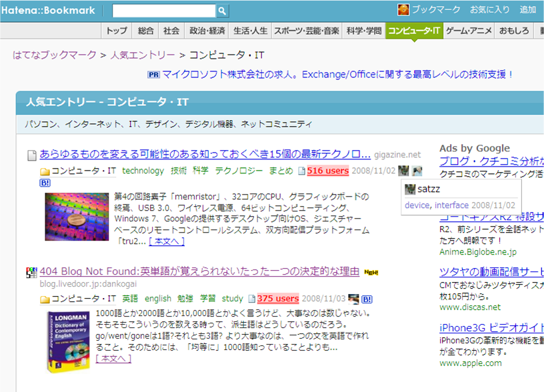Click folder icon in the 375 users row
544x392 pixels.
45,299
